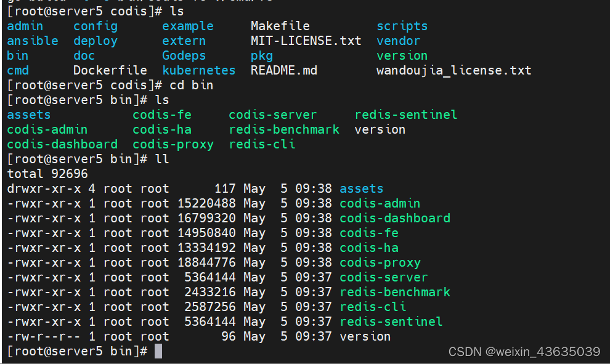This screenshot has height=364, width=610.
Task: Click size '117' in the assets row
Action: pos(225,188)
